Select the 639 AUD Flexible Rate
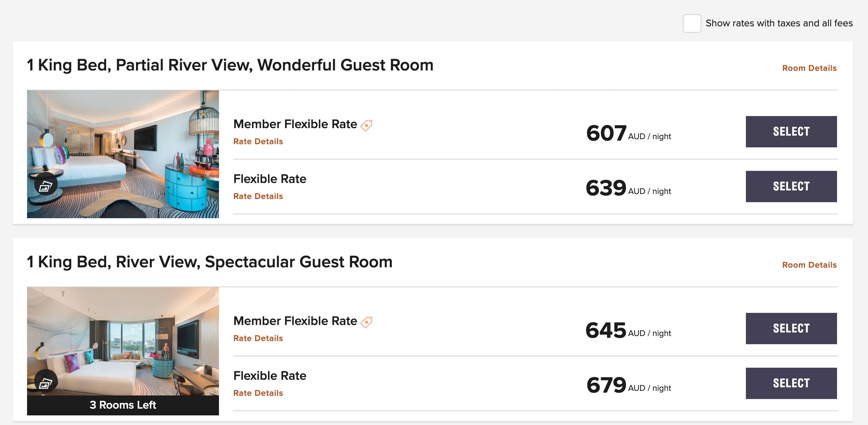The height and width of the screenshot is (425, 868). tap(791, 187)
